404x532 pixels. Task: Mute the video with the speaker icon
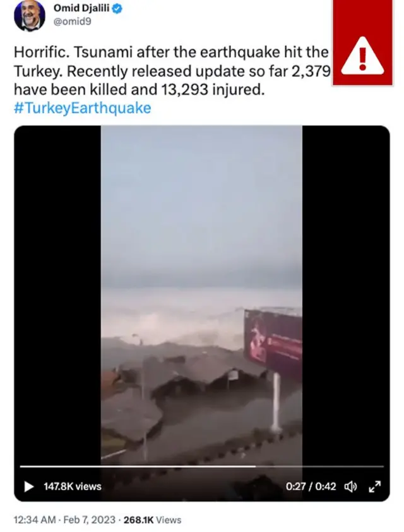tap(350, 487)
